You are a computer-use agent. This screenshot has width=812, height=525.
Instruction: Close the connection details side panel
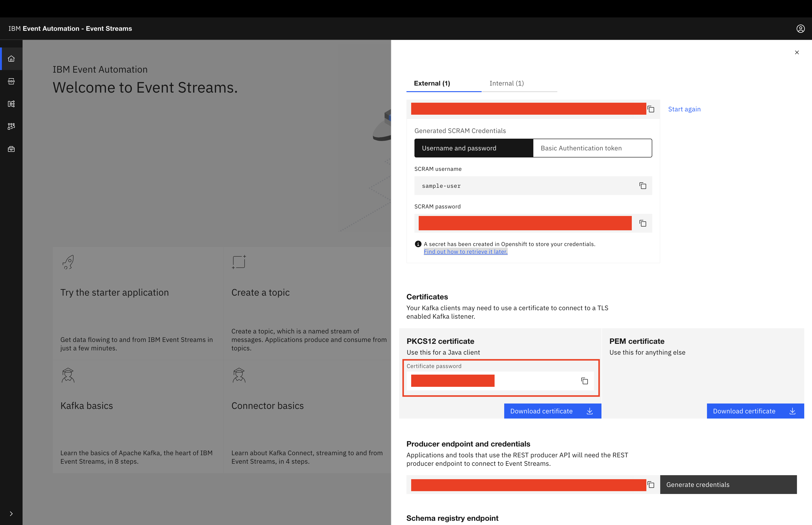pyautogui.click(x=797, y=52)
